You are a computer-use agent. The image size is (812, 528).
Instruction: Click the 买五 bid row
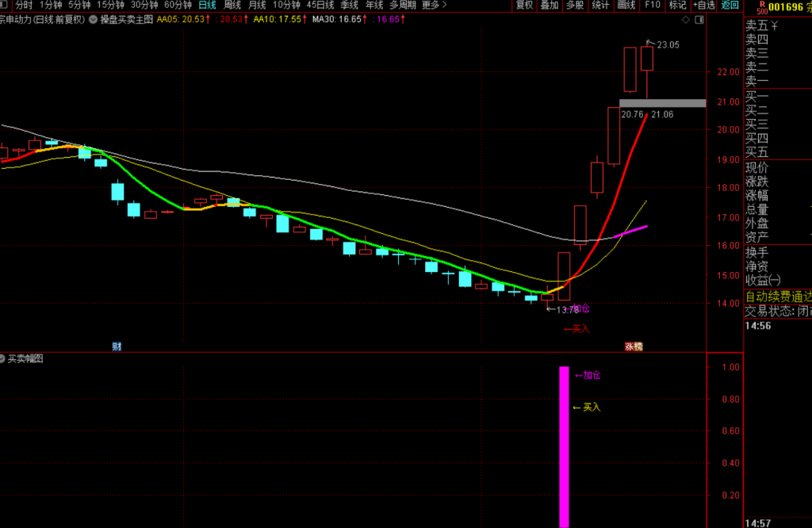coord(756,152)
